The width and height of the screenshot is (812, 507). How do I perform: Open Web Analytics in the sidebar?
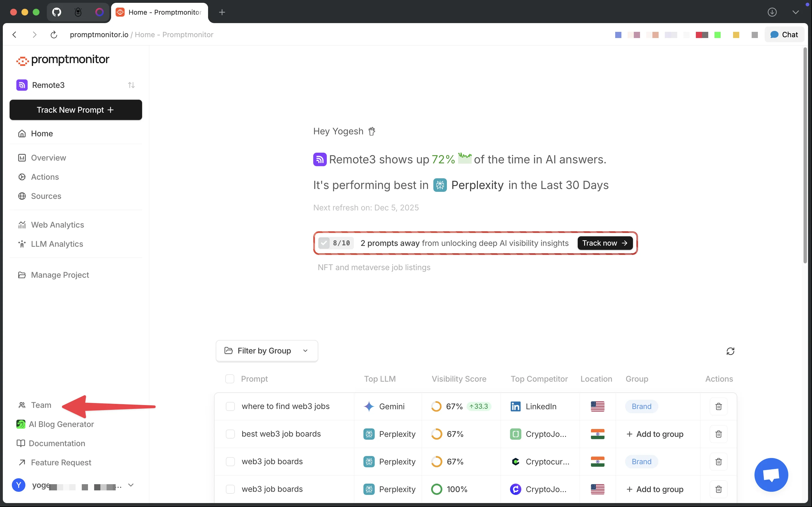pyautogui.click(x=58, y=225)
